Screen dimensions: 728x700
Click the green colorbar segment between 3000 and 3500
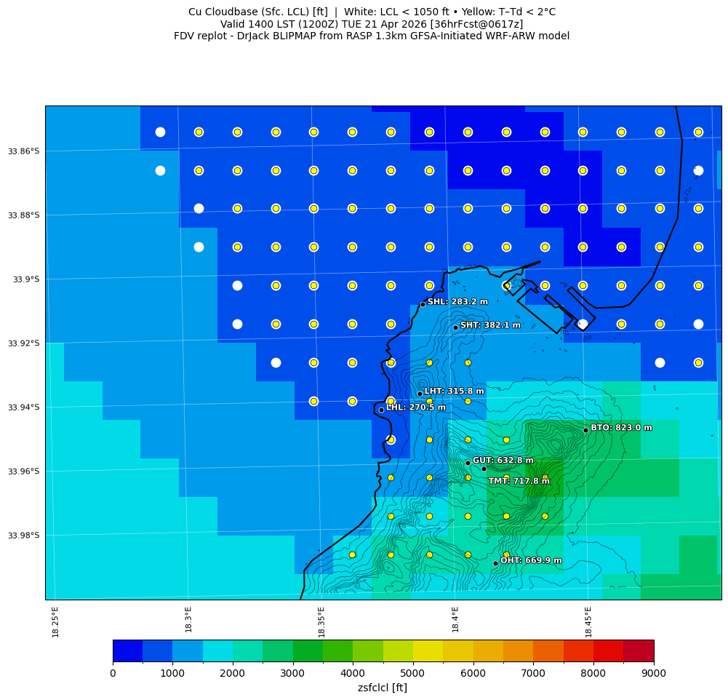[308, 651]
